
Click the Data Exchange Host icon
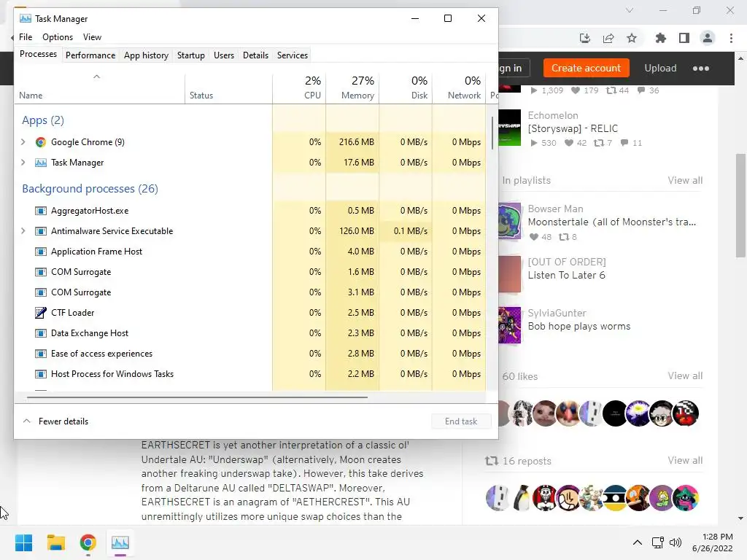(x=41, y=333)
